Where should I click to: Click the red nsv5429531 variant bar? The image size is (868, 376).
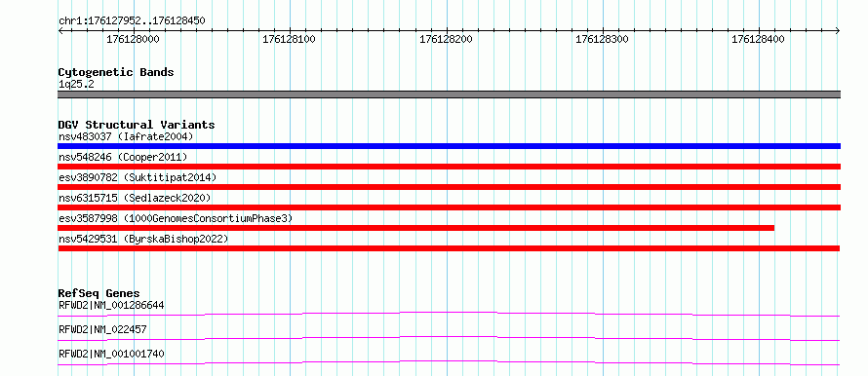449,248
